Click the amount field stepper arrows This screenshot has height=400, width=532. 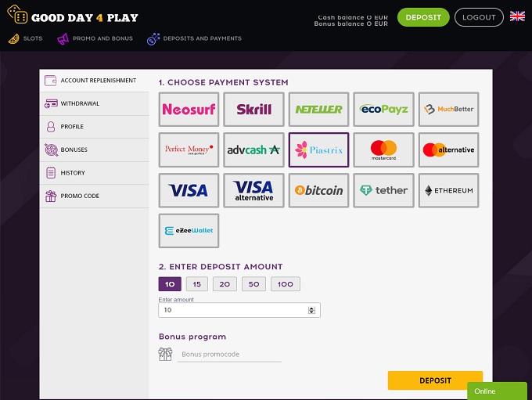pyautogui.click(x=312, y=310)
